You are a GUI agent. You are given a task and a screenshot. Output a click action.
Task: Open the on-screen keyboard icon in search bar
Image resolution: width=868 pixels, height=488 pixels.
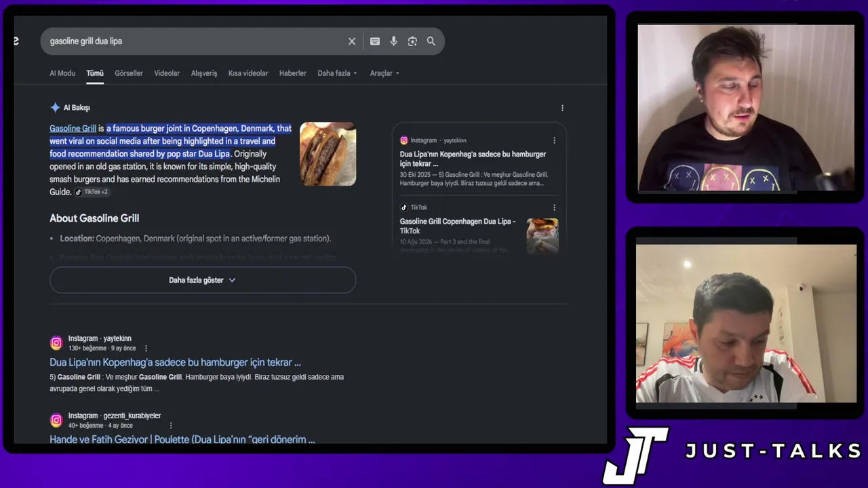pyautogui.click(x=375, y=41)
